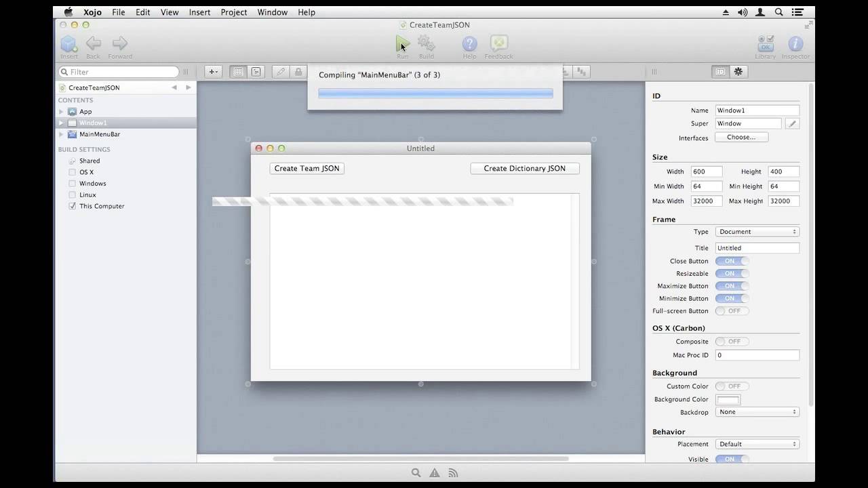Click the Background Color swatch
This screenshot has height=488, width=868.
coord(728,400)
